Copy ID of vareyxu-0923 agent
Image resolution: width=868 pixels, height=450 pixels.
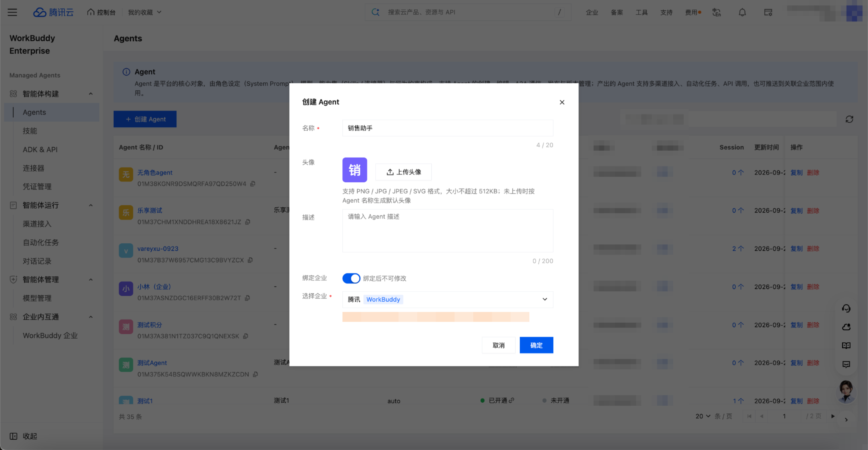tap(250, 260)
